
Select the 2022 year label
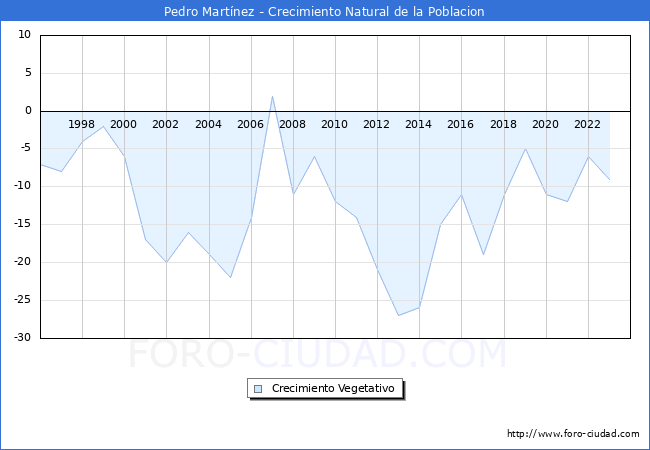pyautogui.click(x=587, y=124)
